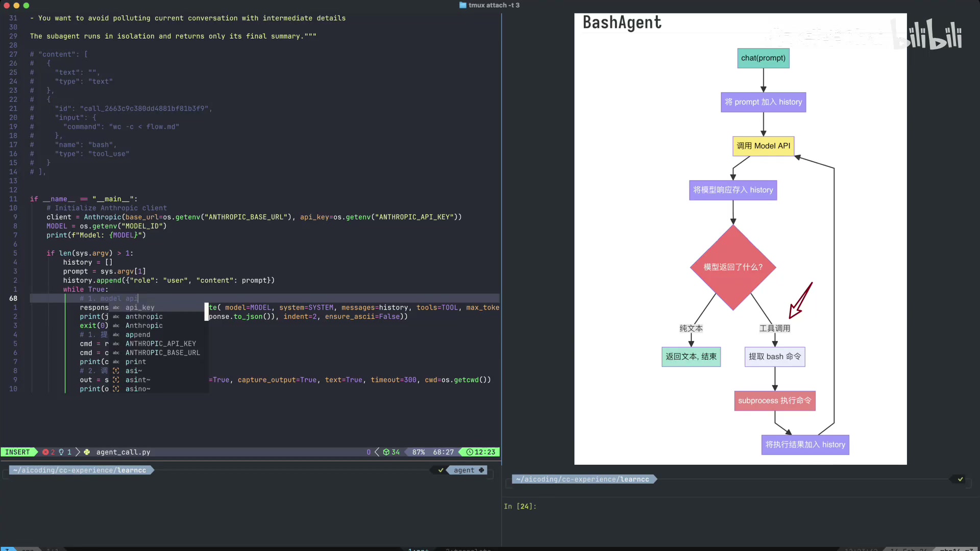The width and height of the screenshot is (980, 551).
Task: Click the lightbulb hint indicator in statusline
Action: coord(61,452)
